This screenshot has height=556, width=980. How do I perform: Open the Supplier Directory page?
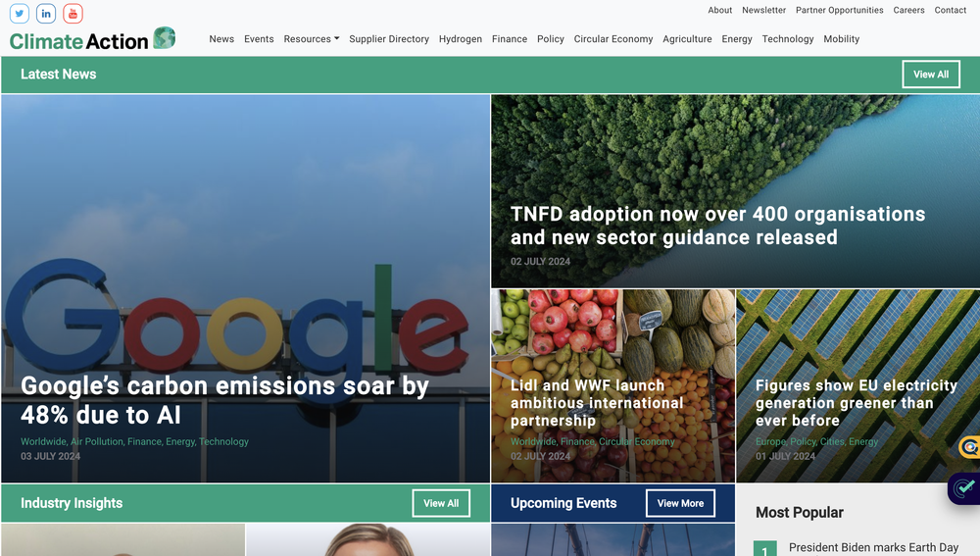coord(389,39)
